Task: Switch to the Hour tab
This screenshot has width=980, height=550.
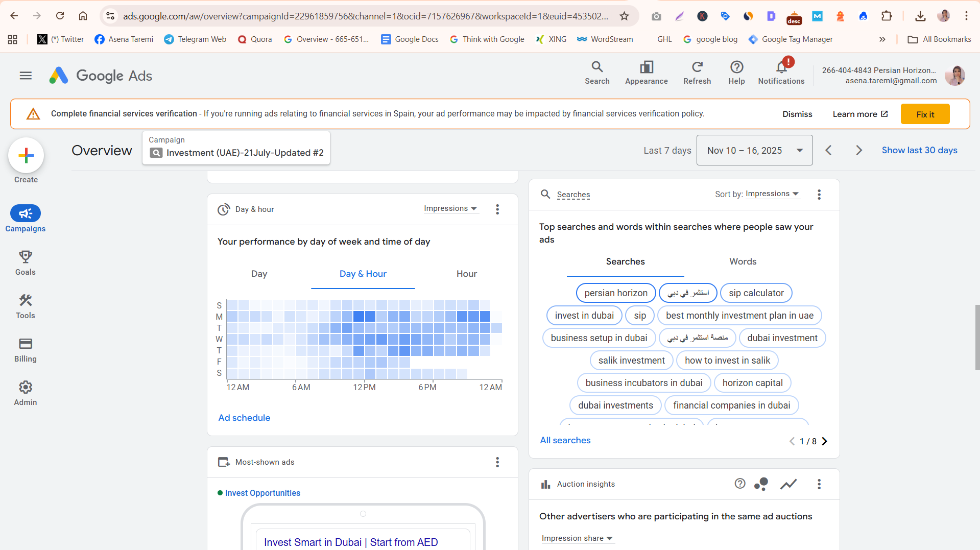Action: [x=467, y=274]
